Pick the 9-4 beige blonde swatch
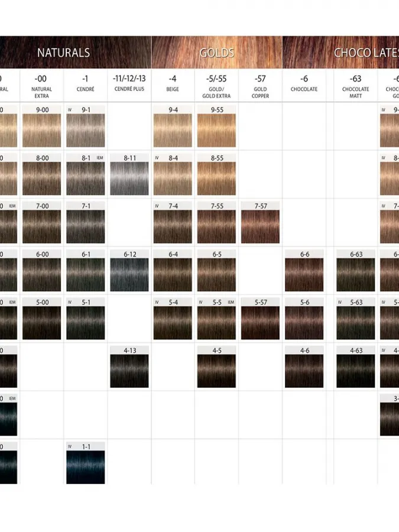 point(173,126)
